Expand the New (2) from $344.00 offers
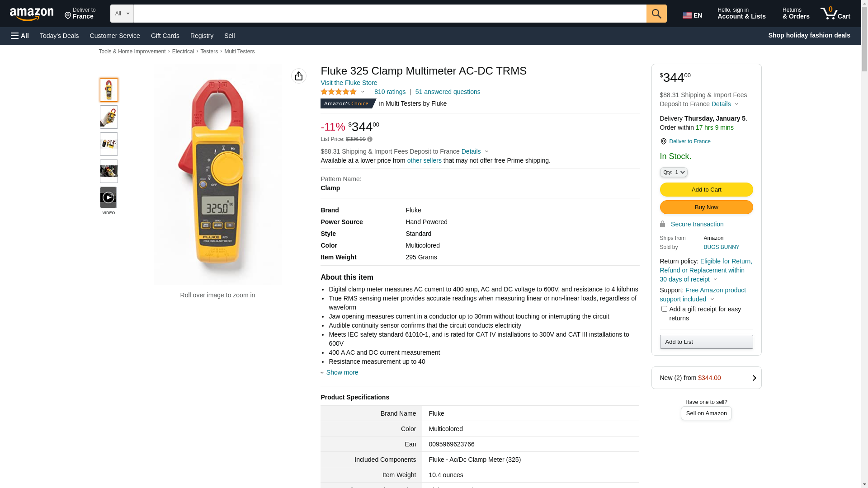 [x=706, y=378]
